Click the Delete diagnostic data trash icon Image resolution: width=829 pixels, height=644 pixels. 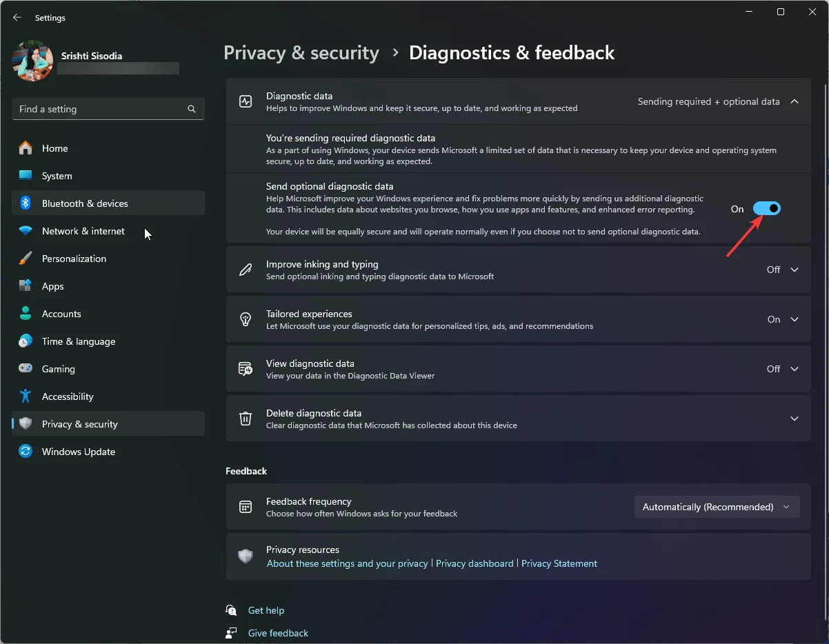[246, 419]
